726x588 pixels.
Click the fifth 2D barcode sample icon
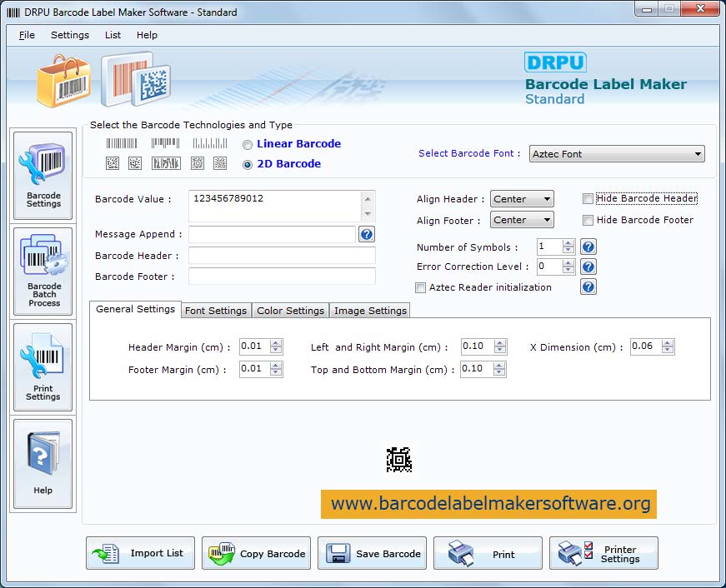220,163
